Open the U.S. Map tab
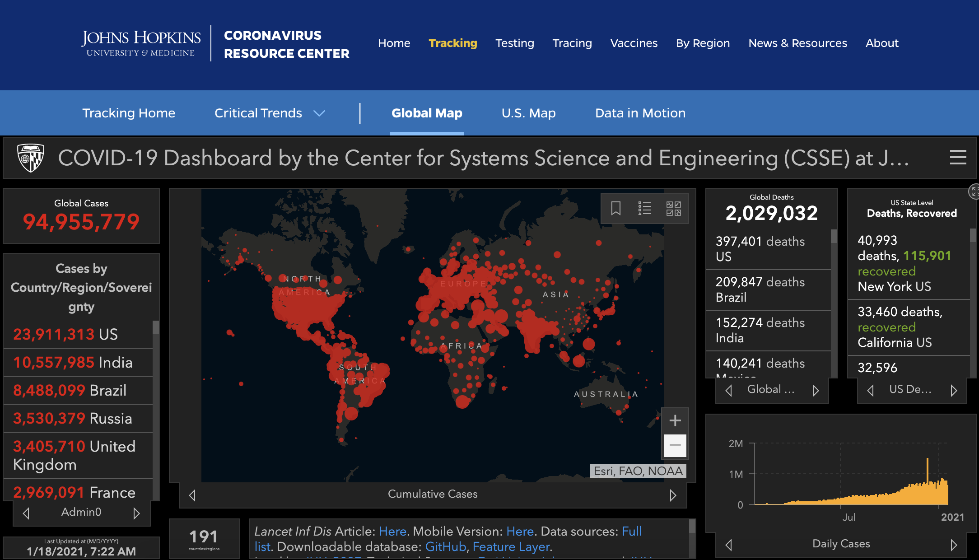The image size is (979, 560). point(528,113)
